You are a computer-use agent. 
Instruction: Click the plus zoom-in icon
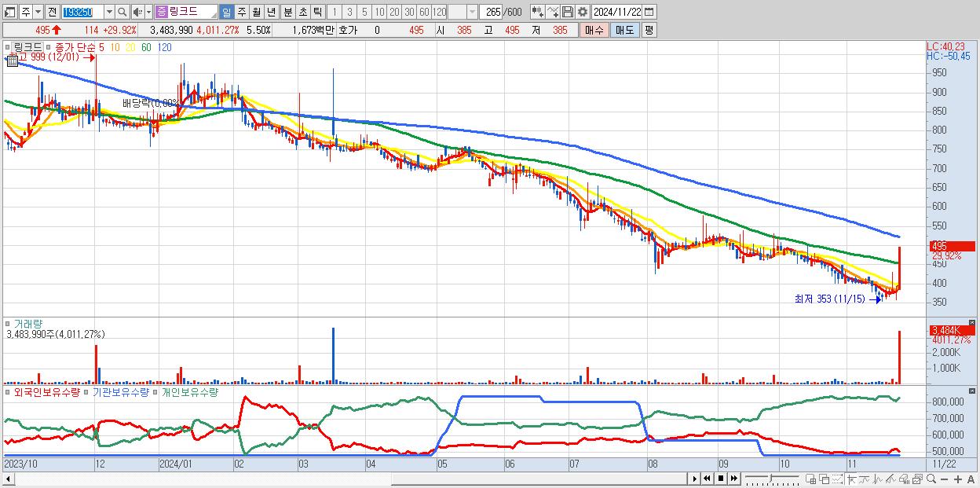coord(958,479)
